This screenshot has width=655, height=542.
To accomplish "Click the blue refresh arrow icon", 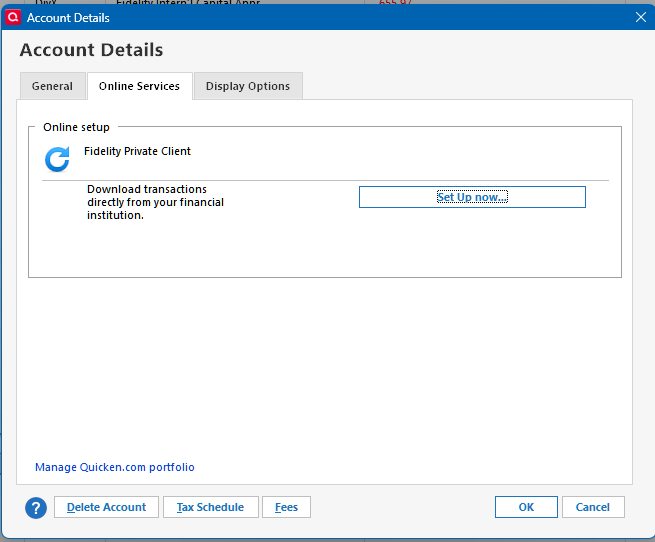I will (x=57, y=159).
